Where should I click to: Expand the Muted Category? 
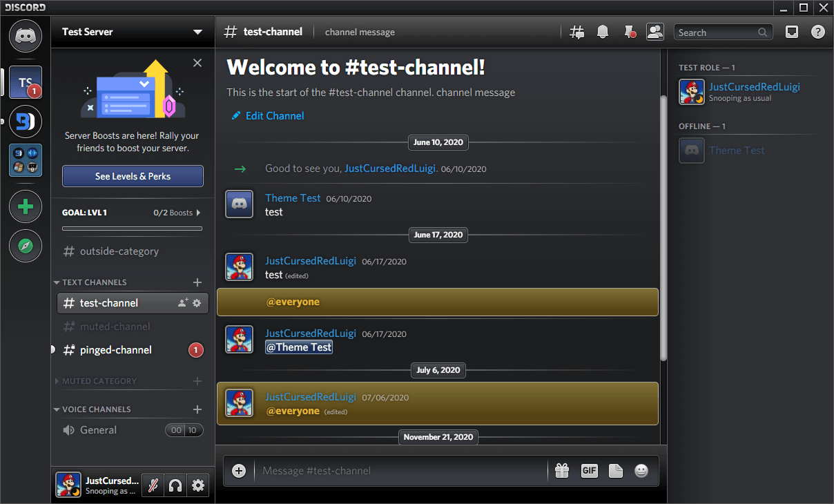click(99, 381)
